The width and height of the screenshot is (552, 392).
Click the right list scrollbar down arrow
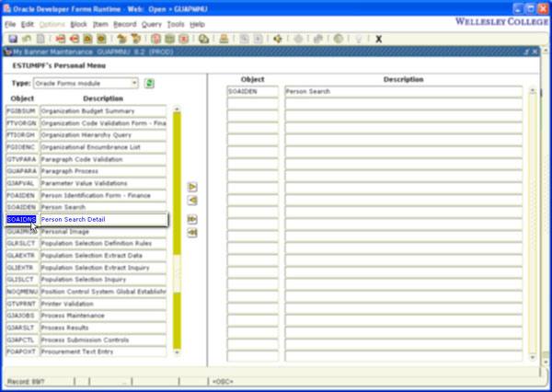533,357
